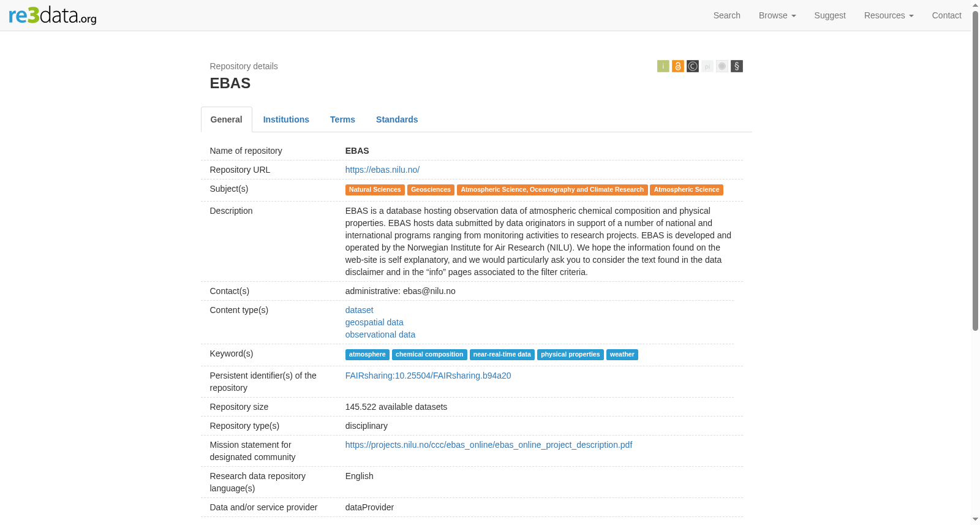Open the mission statement PDF link
Image resolution: width=980 pixels, height=525 pixels.
click(x=488, y=445)
